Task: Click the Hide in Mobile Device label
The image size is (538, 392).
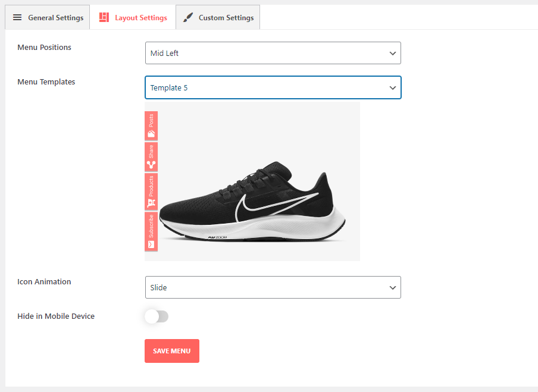Action: pyautogui.click(x=56, y=316)
